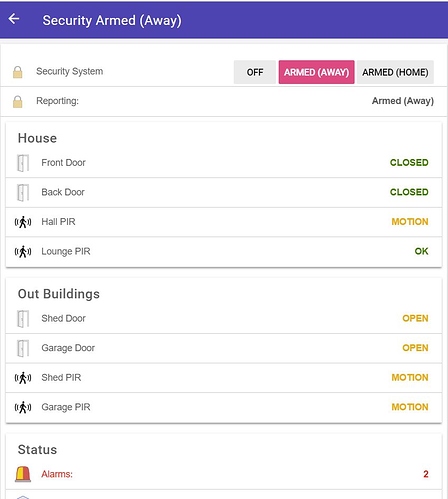Go back using the arrow icon
Viewport: 448px width, 499px height.
tap(14, 19)
